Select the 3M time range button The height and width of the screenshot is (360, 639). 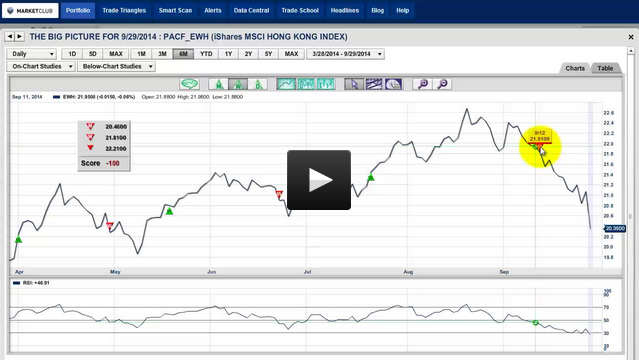(162, 54)
